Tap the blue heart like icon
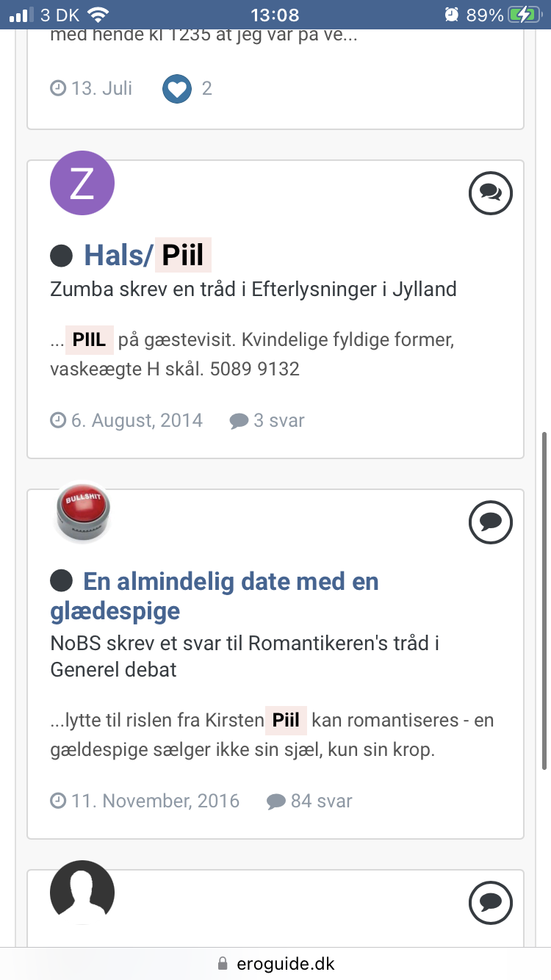This screenshot has width=551, height=980. click(177, 89)
